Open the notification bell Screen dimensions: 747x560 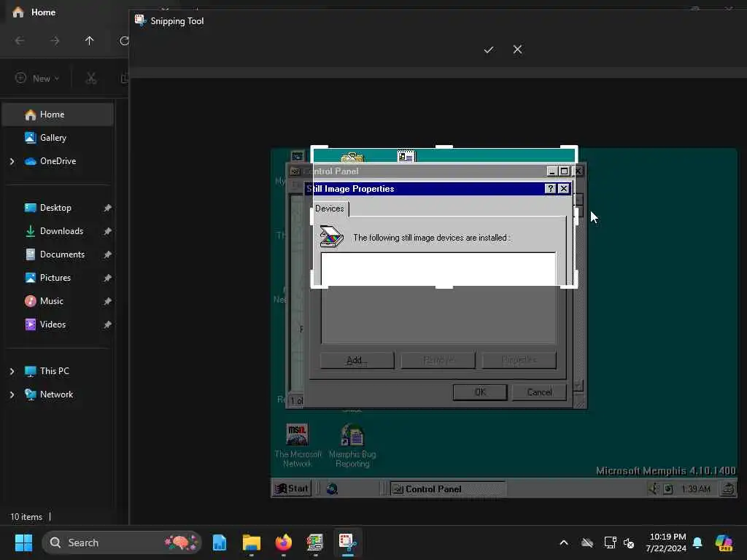[x=697, y=542]
